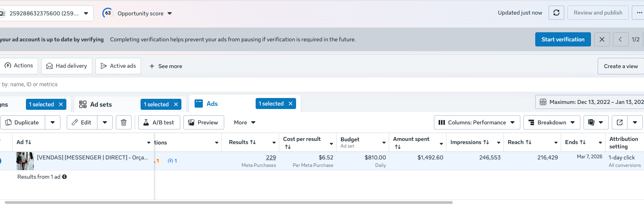Click the refresh data icon
Viewport: 644px width, 209px height.
tap(556, 13)
